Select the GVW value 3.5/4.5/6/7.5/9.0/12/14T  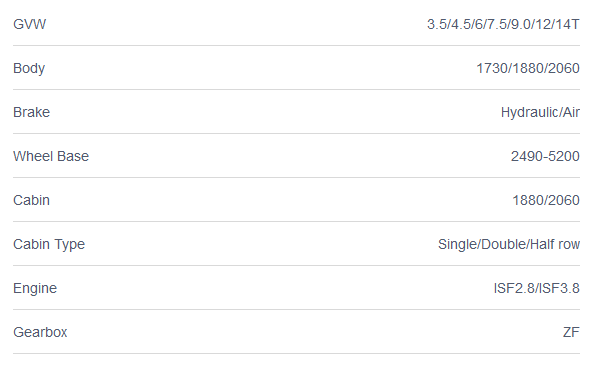(503, 24)
